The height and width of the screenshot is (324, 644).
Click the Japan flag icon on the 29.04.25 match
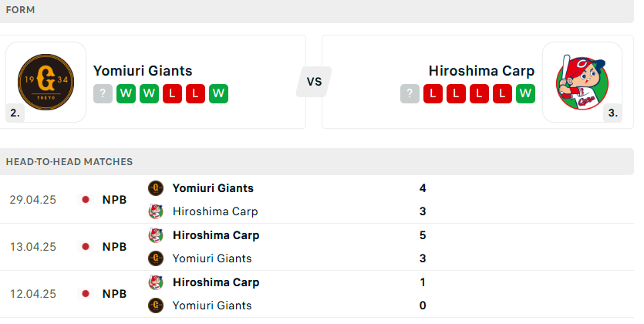[86, 200]
